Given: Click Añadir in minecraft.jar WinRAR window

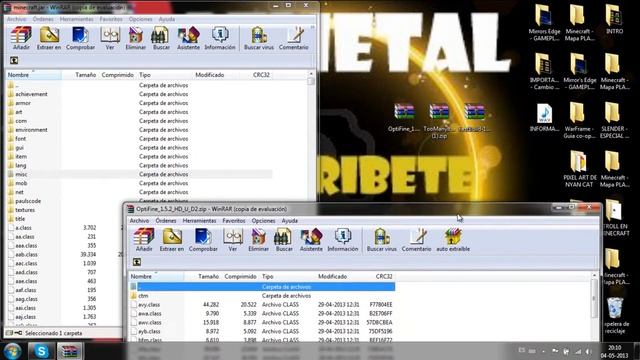Looking at the screenshot, I should 21,38.
